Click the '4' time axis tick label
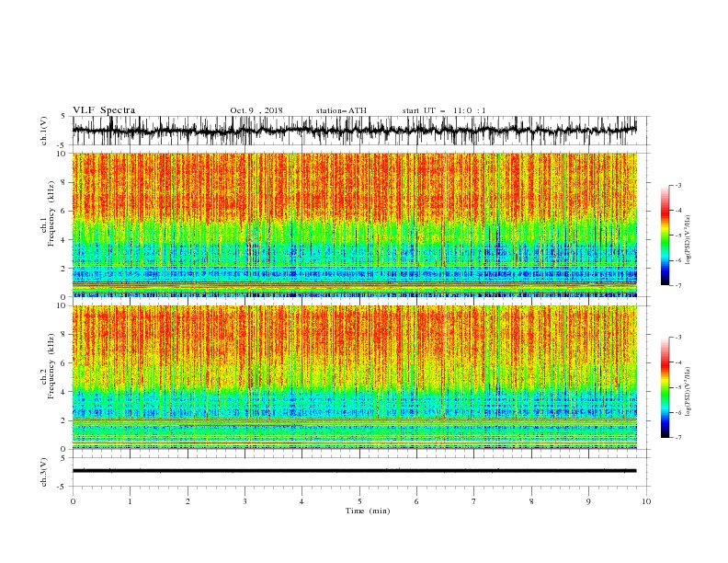 (x=301, y=501)
